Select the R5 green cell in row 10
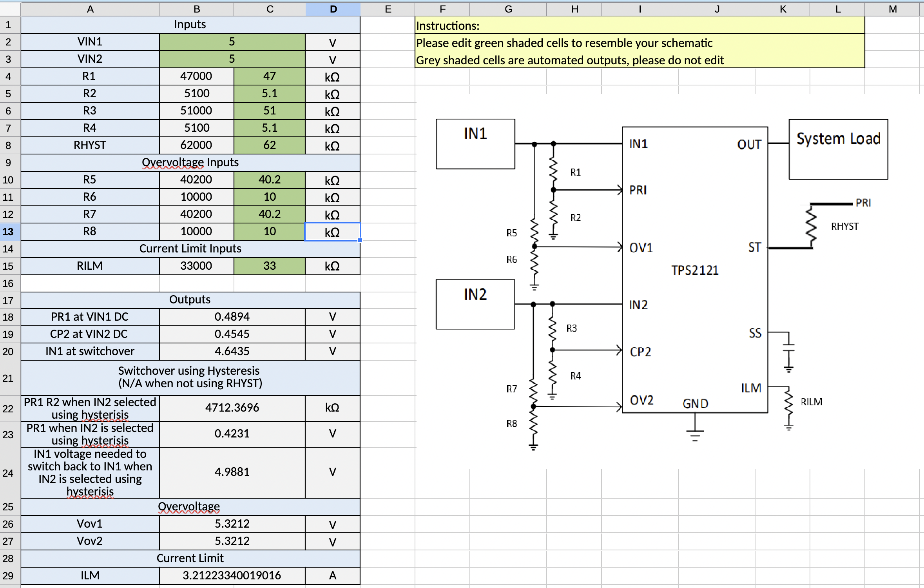 tap(269, 180)
